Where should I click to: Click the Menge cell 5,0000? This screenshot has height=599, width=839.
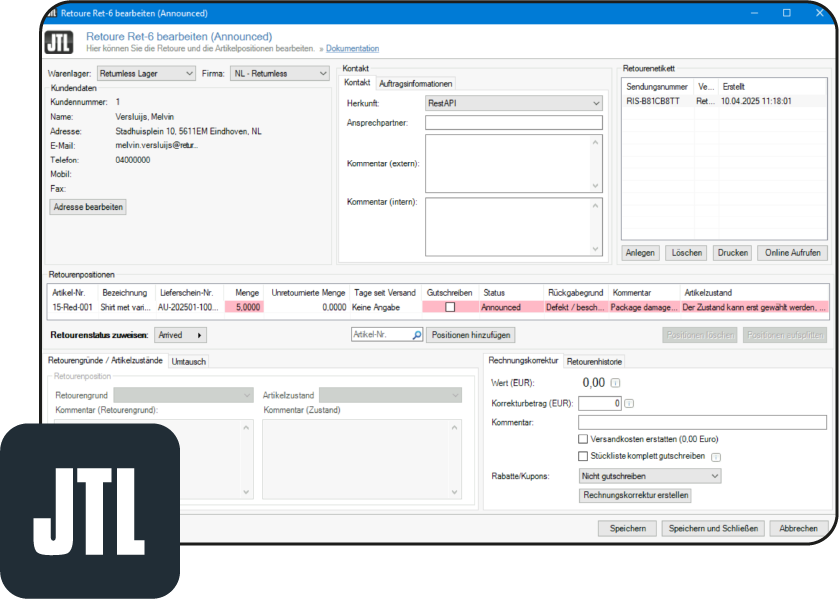244,307
